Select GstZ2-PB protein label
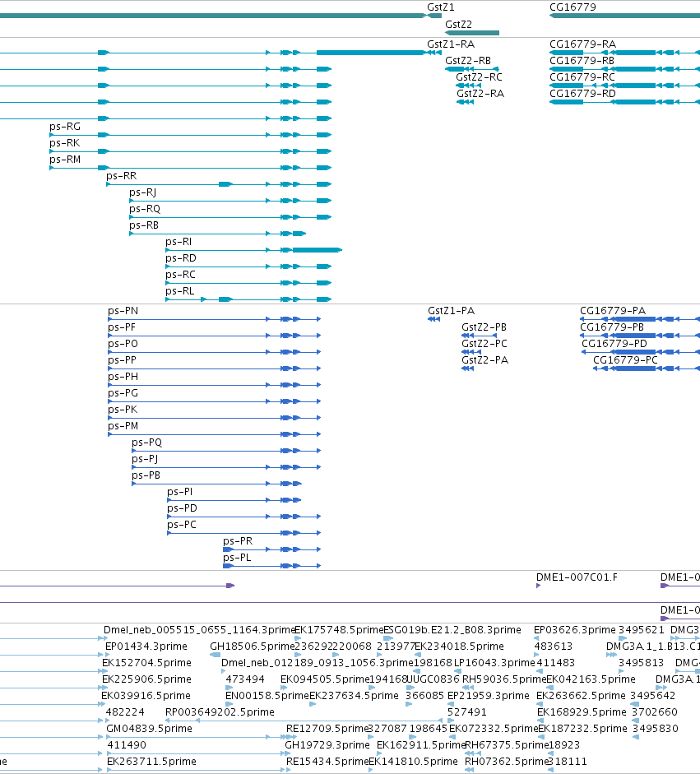This screenshot has width=700, height=774. (x=484, y=327)
